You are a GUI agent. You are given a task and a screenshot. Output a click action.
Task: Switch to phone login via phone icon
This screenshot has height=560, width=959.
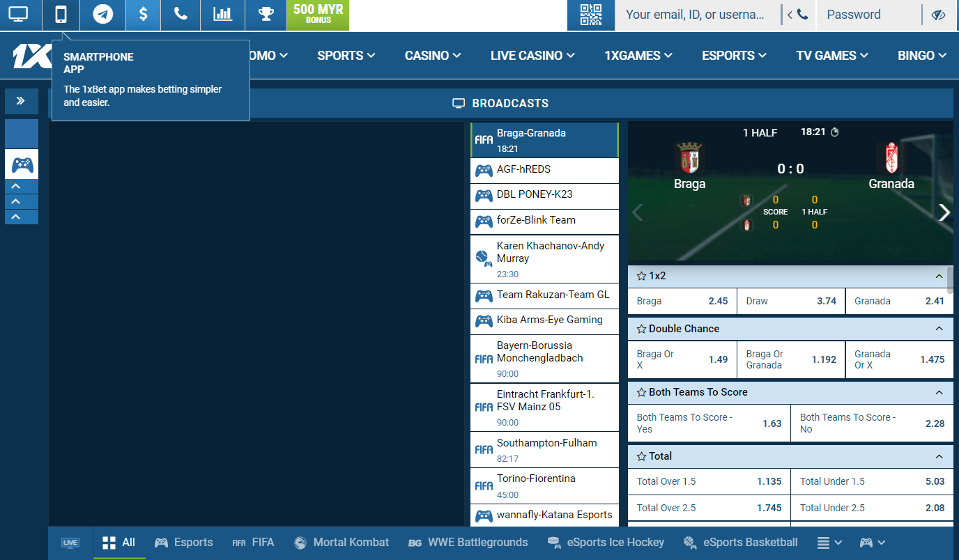[x=798, y=15]
